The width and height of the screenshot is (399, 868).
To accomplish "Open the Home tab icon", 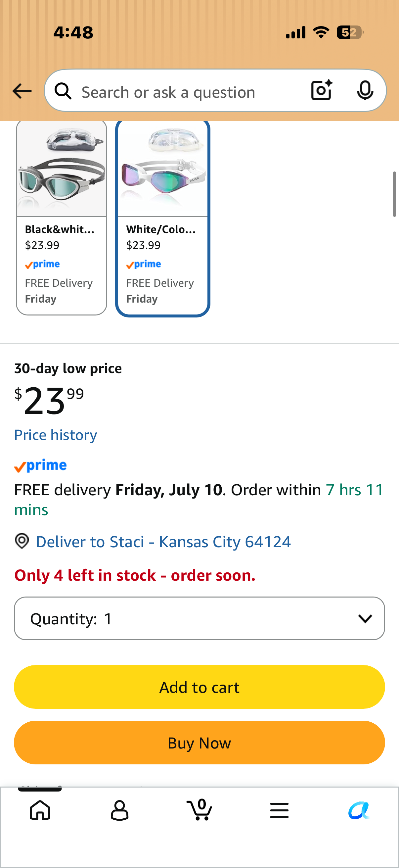I will [x=40, y=810].
